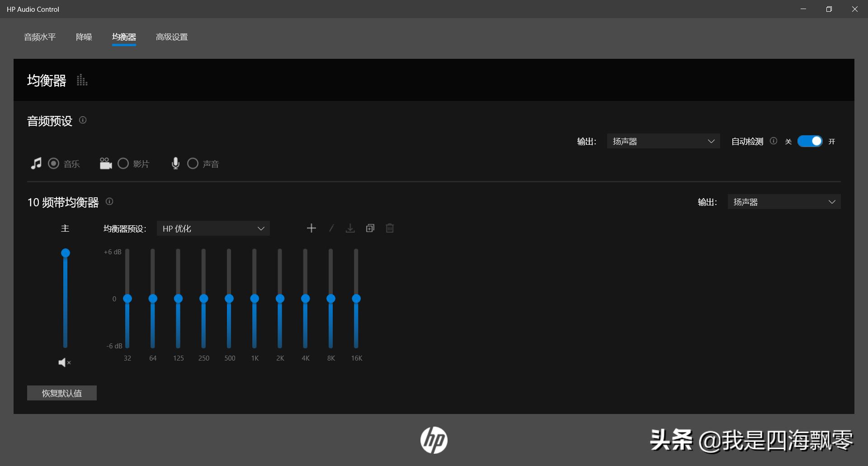Click the 32 Hz band slider handle
This screenshot has height=466, width=868.
pyautogui.click(x=127, y=299)
